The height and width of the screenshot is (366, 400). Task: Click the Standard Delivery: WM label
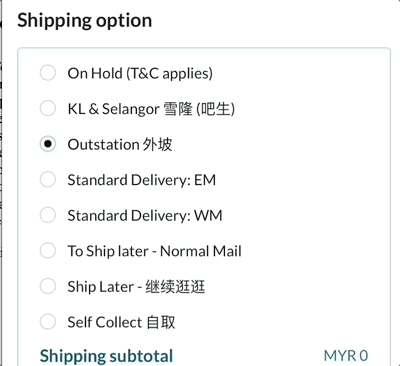coord(145,215)
